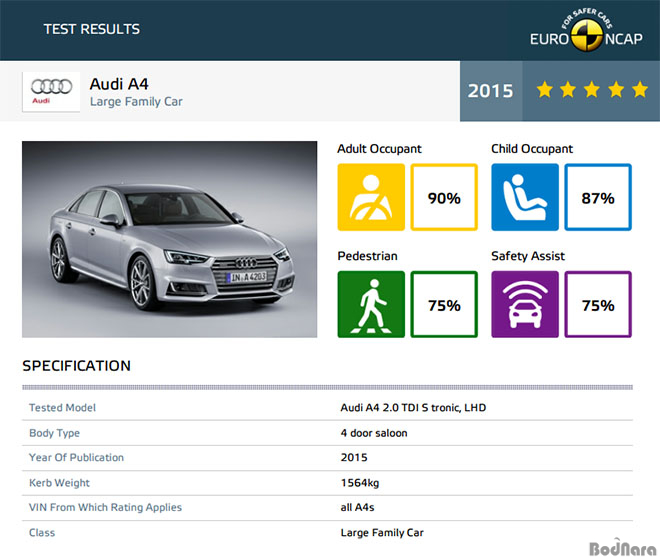Select the yellow Adult Occupant seatbelt icon
Image resolution: width=660 pixels, height=559 pixels.
(371, 197)
